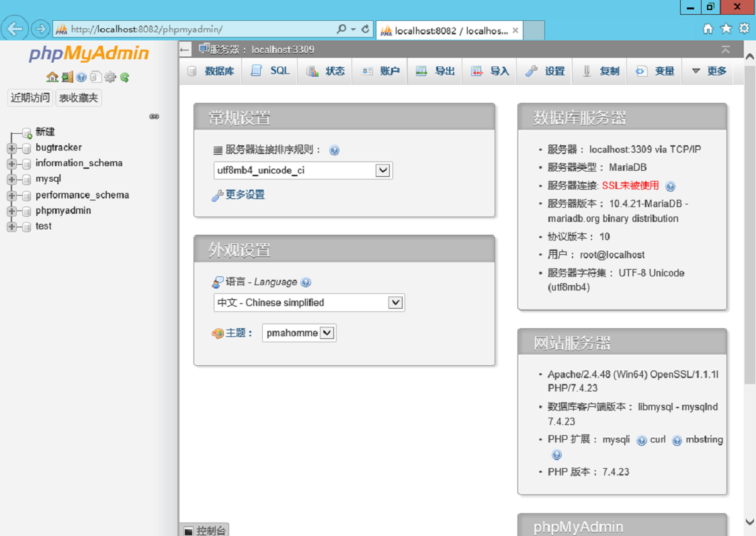This screenshot has height=536, width=756.
Task: Select information_schema database name
Action: pyautogui.click(x=79, y=163)
